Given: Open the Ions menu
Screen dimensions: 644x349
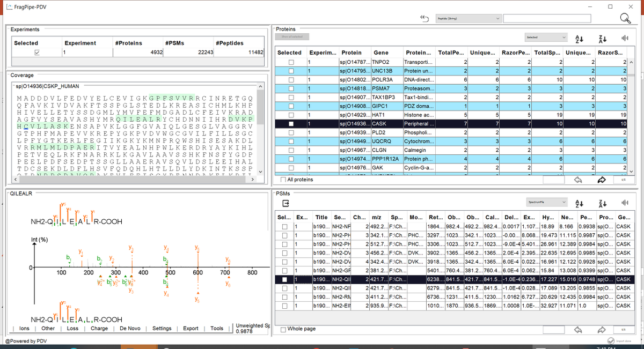Looking at the screenshot, I should click(x=24, y=329).
